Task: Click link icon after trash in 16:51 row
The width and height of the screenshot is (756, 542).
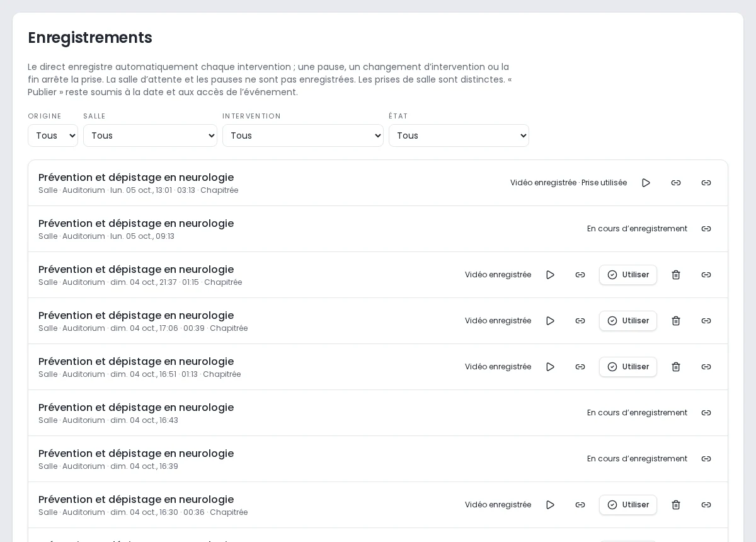Action: 706,367
